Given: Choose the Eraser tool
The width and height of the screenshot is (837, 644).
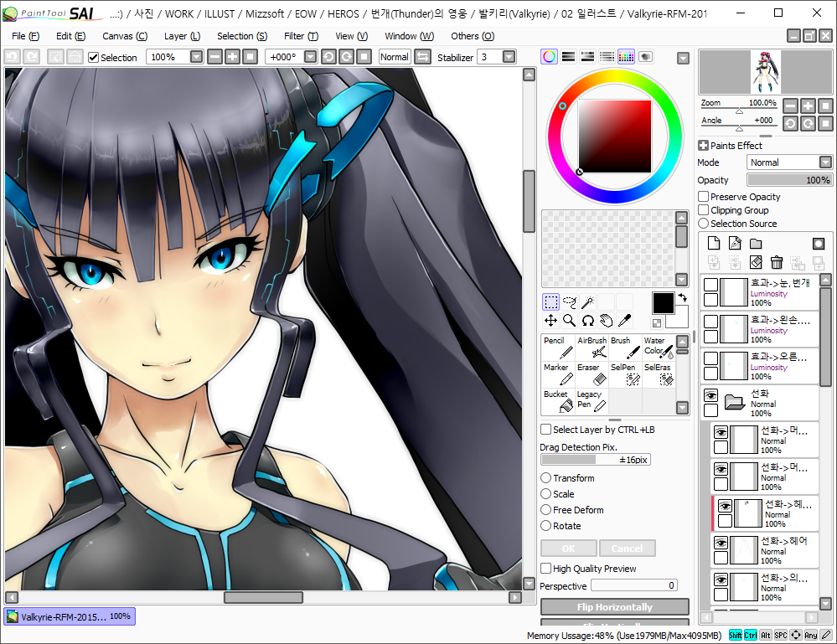Looking at the screenshot, I should pyautogui.click(x=592, y=374).
